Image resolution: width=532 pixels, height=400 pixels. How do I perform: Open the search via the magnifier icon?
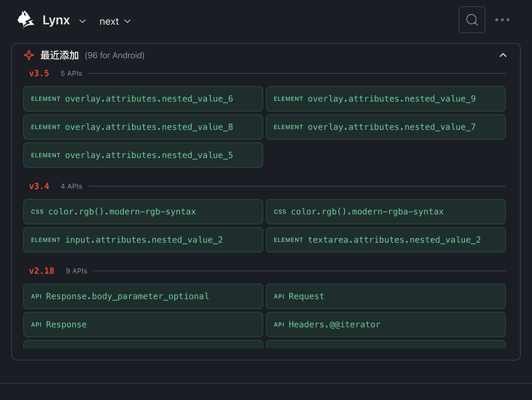[472, 20]
